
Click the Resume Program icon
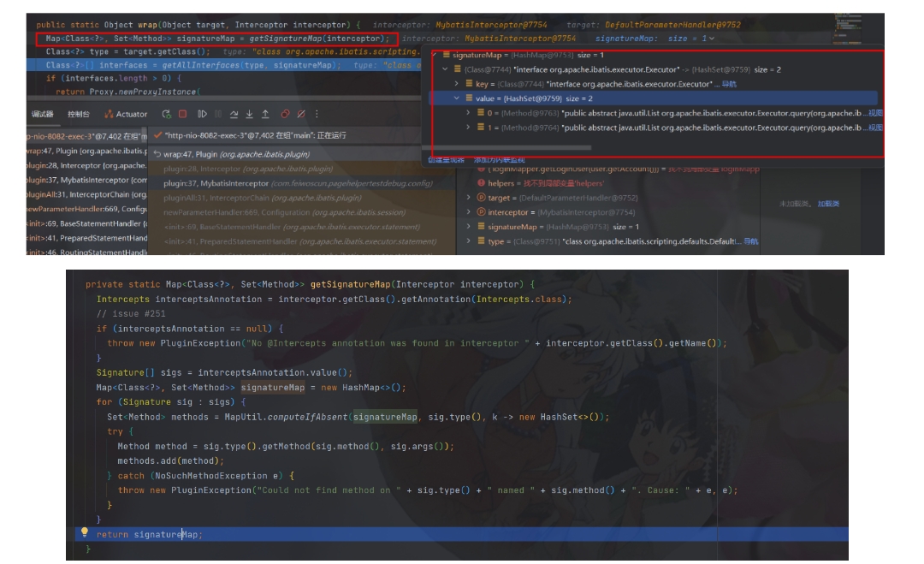tap(202, 114)
